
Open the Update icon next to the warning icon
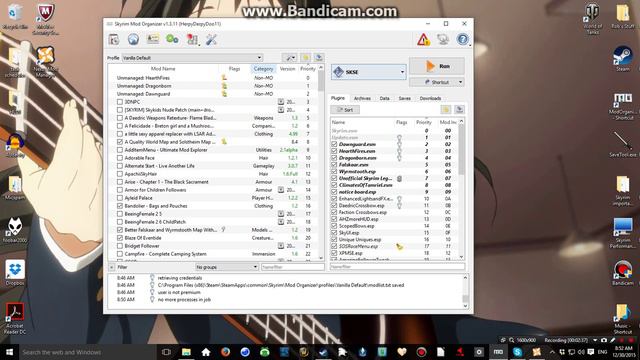click(443, 40)
